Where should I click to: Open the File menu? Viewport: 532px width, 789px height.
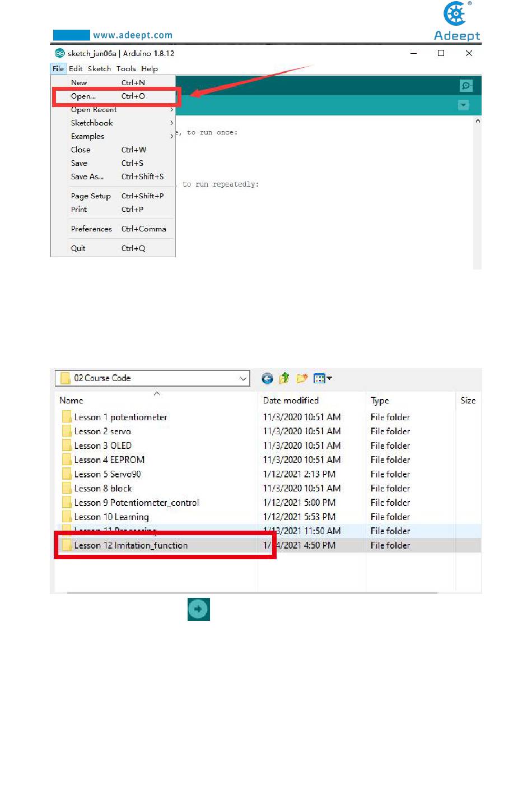point(58,69)
